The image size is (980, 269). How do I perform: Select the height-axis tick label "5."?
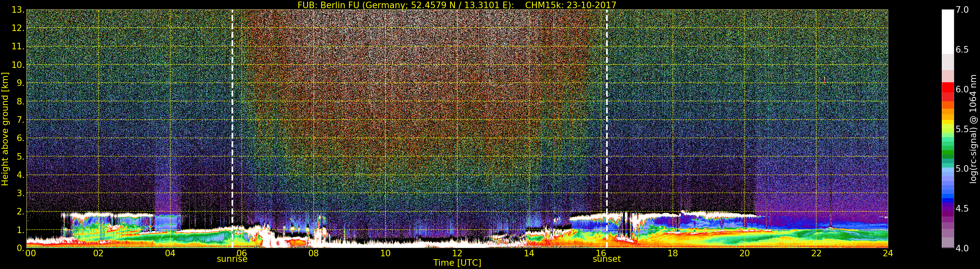pyautogui.click(x=21, y=156)
